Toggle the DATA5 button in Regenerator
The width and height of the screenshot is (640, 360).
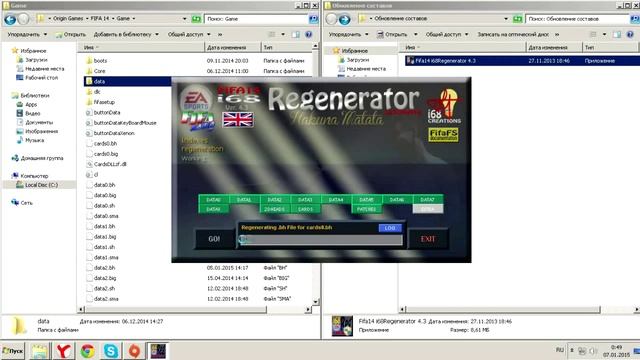367,200
